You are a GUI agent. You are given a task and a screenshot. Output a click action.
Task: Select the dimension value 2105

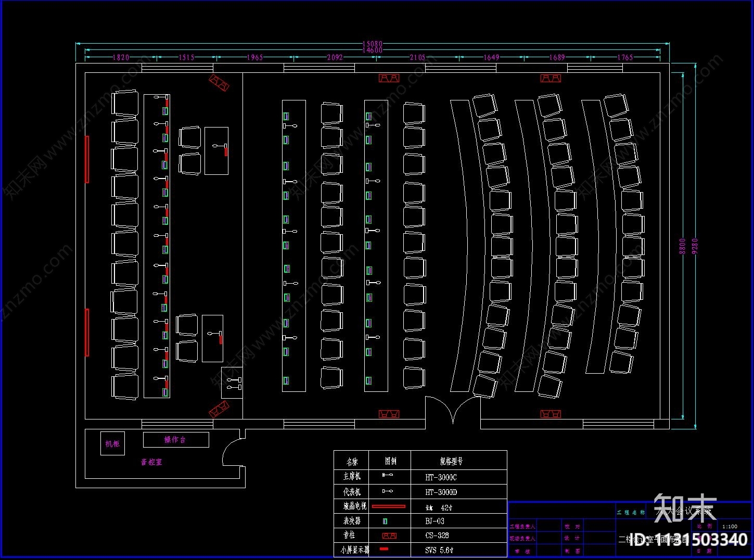click(417, 57)
